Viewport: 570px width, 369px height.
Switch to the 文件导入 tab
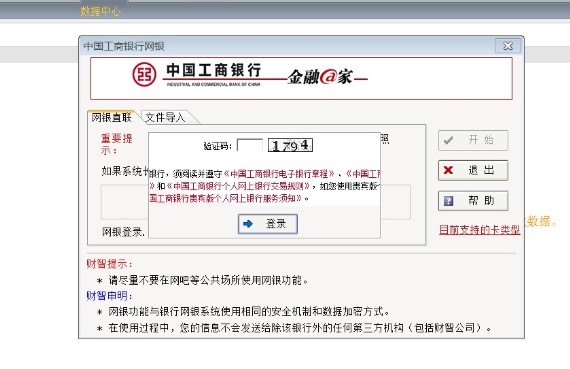(x=166, y=117)
